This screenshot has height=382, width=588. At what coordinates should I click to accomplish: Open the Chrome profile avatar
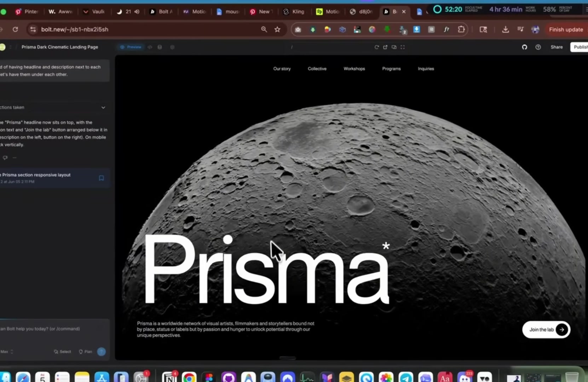coord(535,30)
